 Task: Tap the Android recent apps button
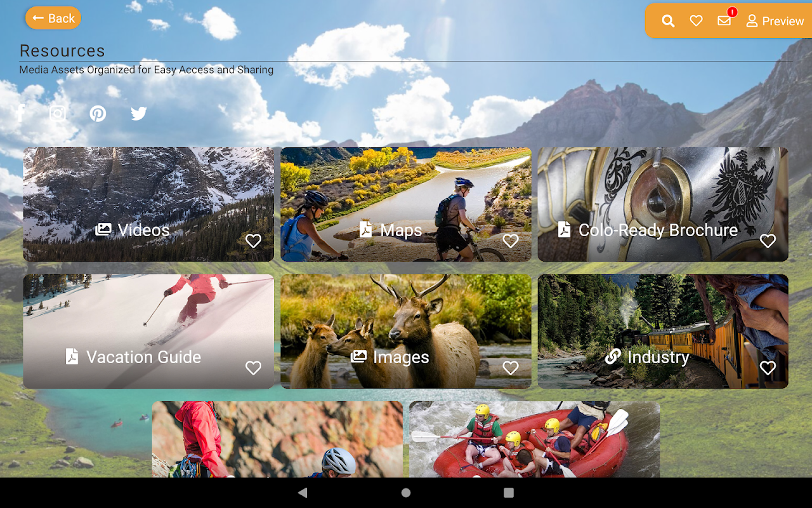click(x=509, y=493)
